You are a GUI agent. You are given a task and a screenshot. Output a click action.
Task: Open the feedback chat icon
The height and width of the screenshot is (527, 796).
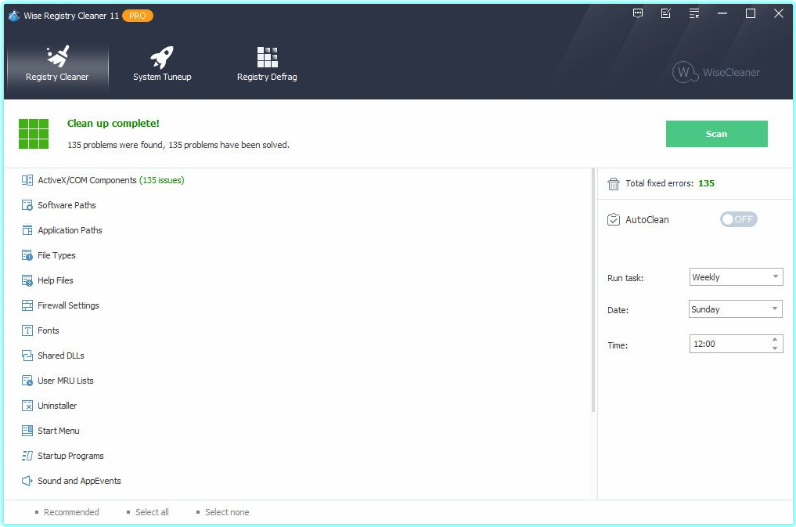click(x=638, y=14)
